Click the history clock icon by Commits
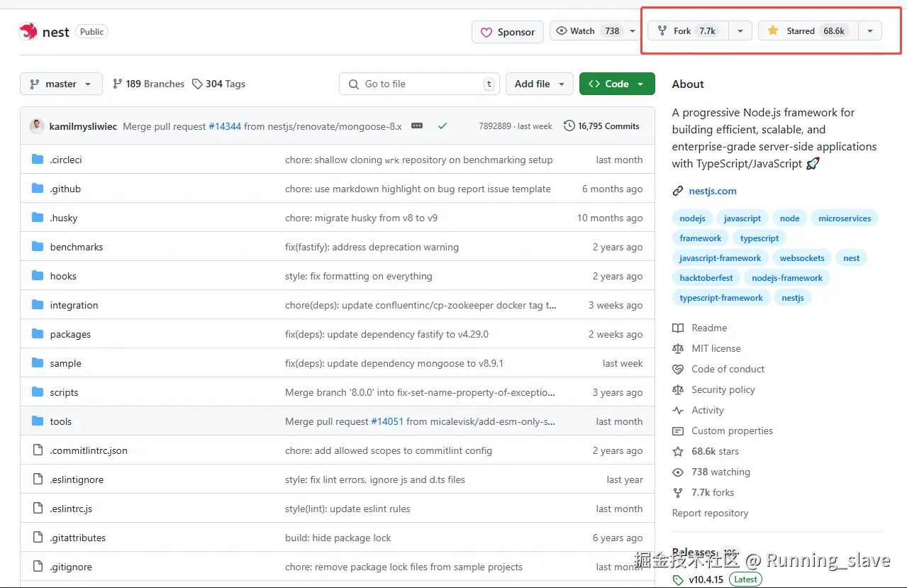The width and height of the screenshot is (907, 588). (569, 126)
